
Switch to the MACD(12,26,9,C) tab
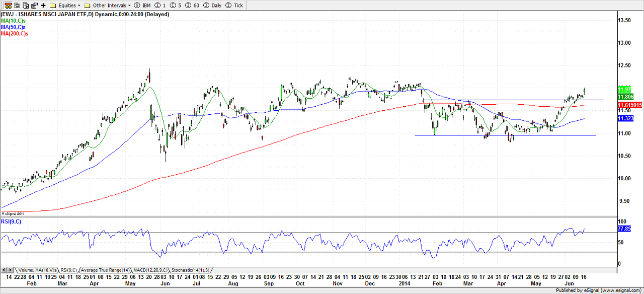[150, 270]
